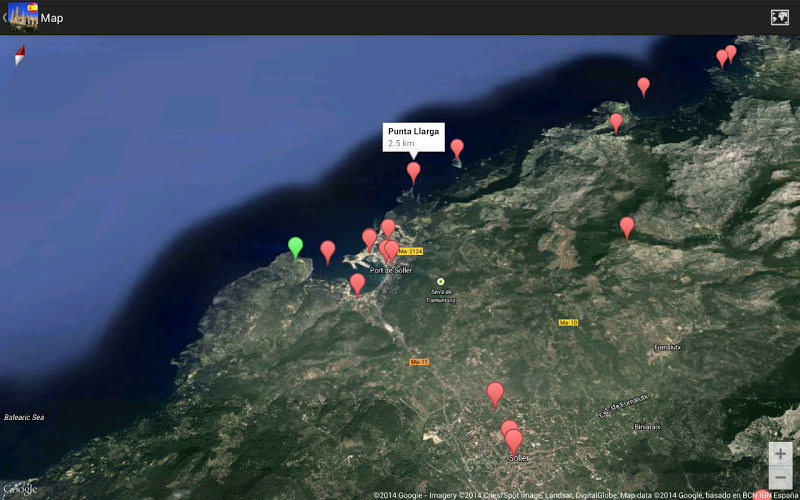Click the Google logo

click(x=20, y=489)
